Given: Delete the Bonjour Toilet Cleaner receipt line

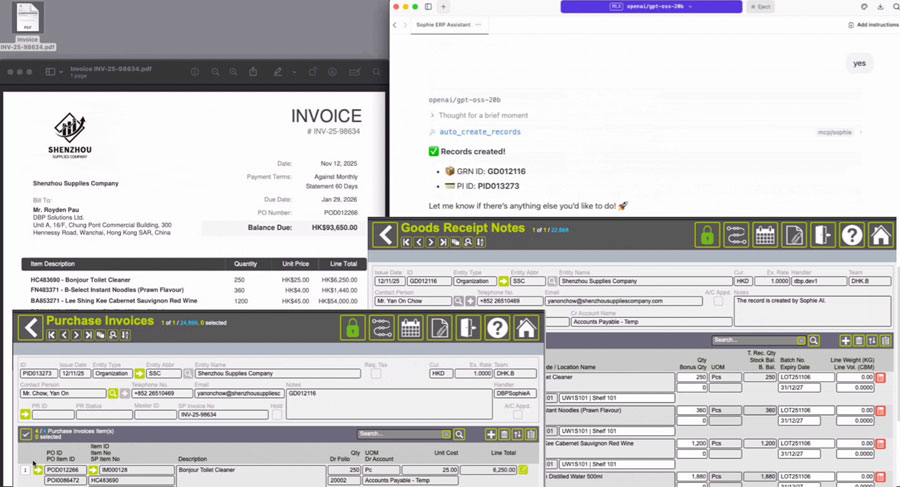Looking at the screenshot, I should 880,377.
